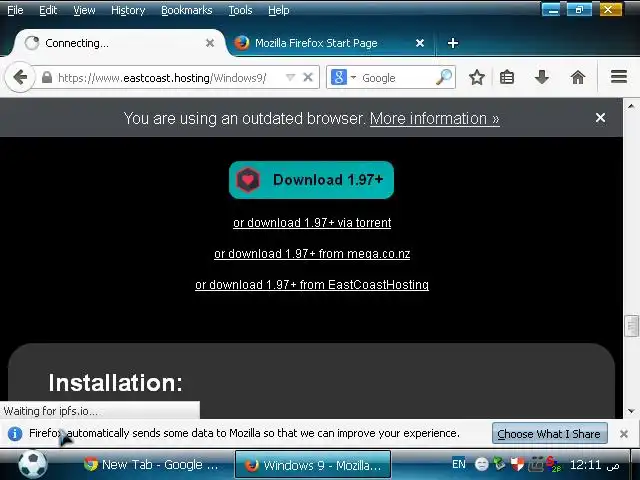Open URL history dropdown arrow in address bar
The width and height of the screenshot is (640, 480).
(x=290, y=77)
